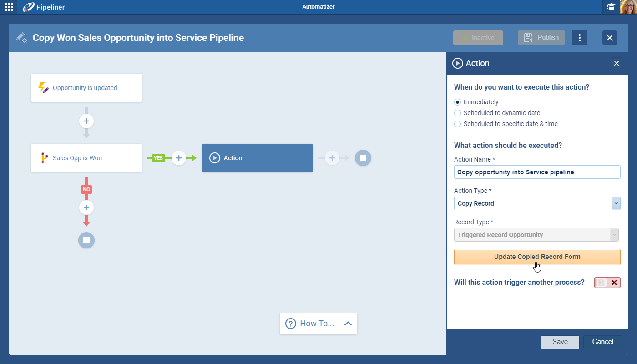Open the user profile avatar

(628, 7)
